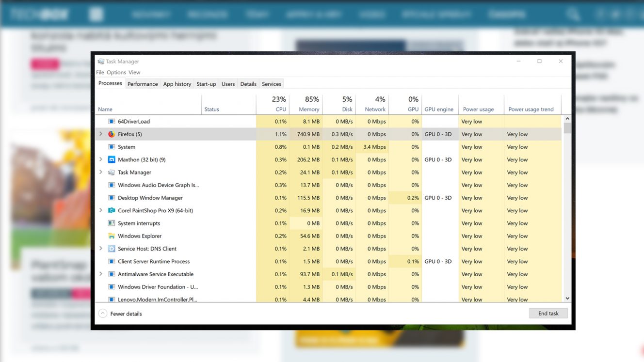644x362 pixels.
Task: Click the Service Host DNS Client gear icon
Action: point(112,249)
